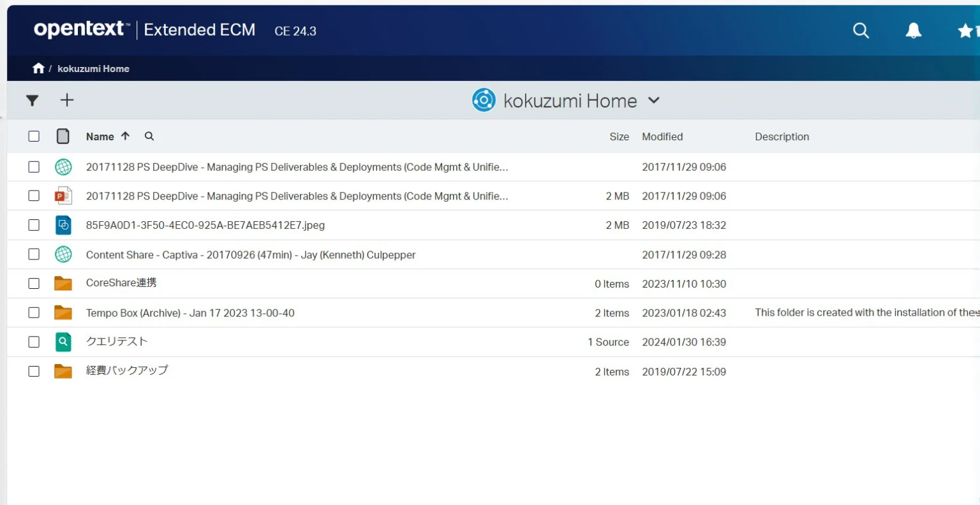Image resolution: width=980 pixels, height=505 pixels.
Task: Open favorites star in header
Action: [965, 30]
